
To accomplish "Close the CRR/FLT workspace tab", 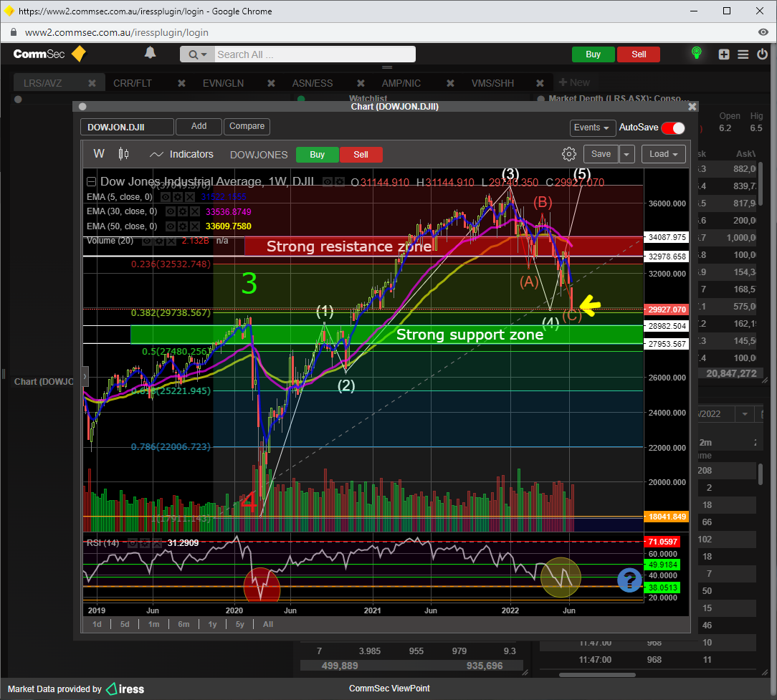I will [x=182, y=83].
